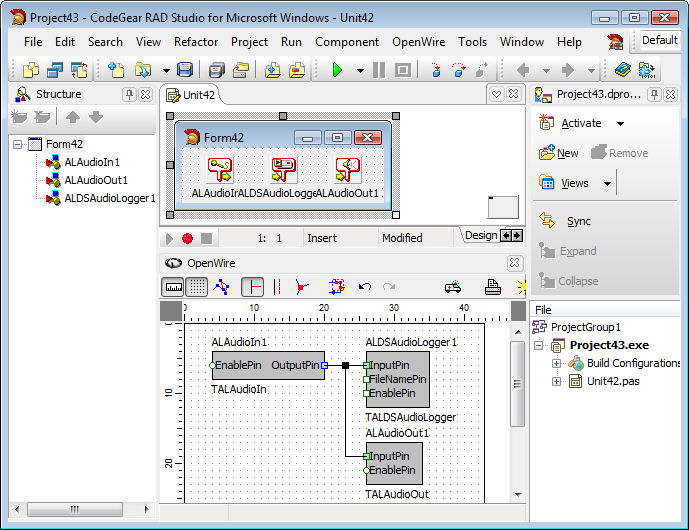Open the Activate dropdown arrow
Image resolution: width=689 pixels, height=530 pixels.
pos(620,124)
